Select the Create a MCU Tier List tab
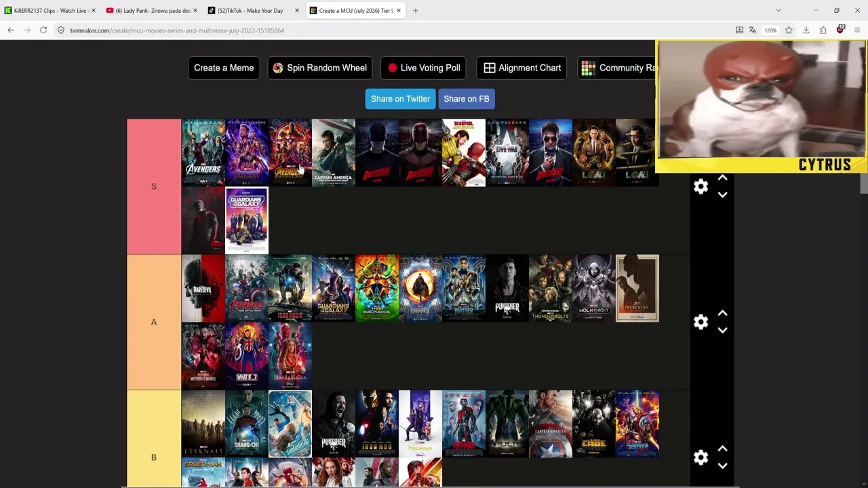 pyautogui.click(x=355, y=10)
